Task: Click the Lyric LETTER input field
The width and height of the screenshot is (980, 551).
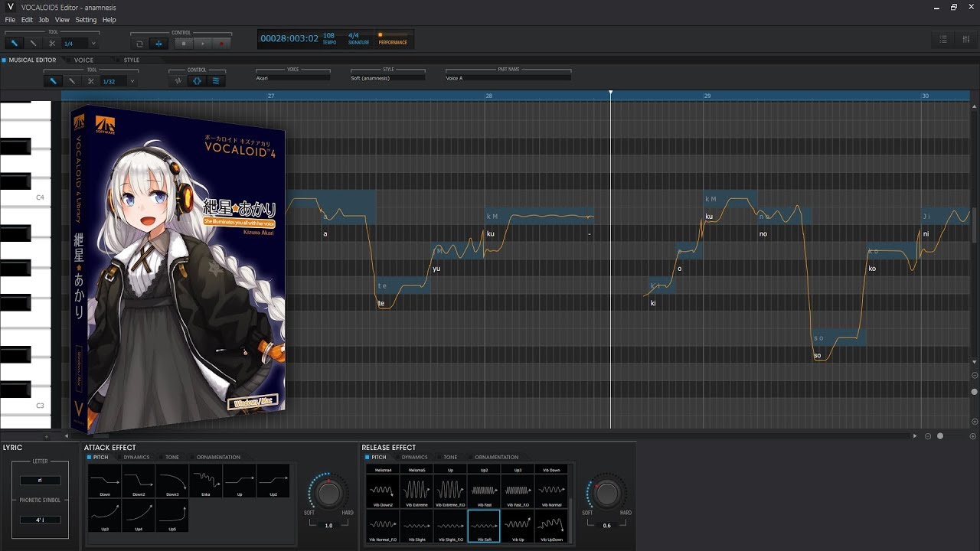Action: 41,481
